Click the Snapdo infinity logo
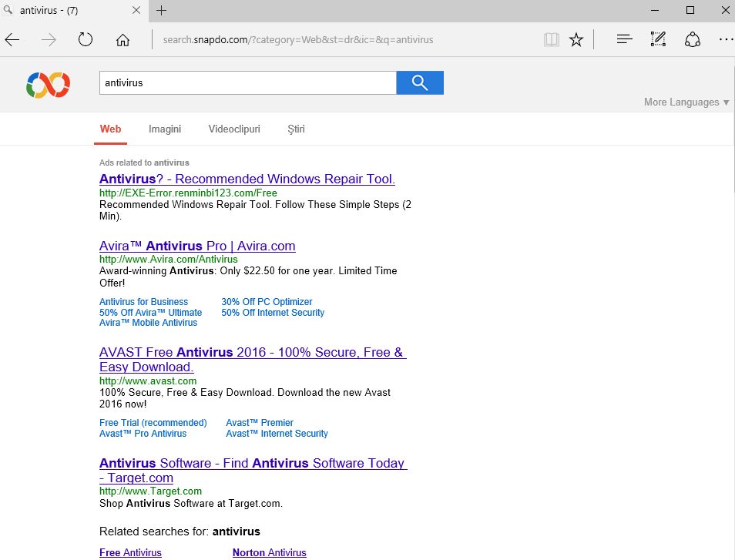This screenshot has width=735, height=560. [x=49, y=85]
